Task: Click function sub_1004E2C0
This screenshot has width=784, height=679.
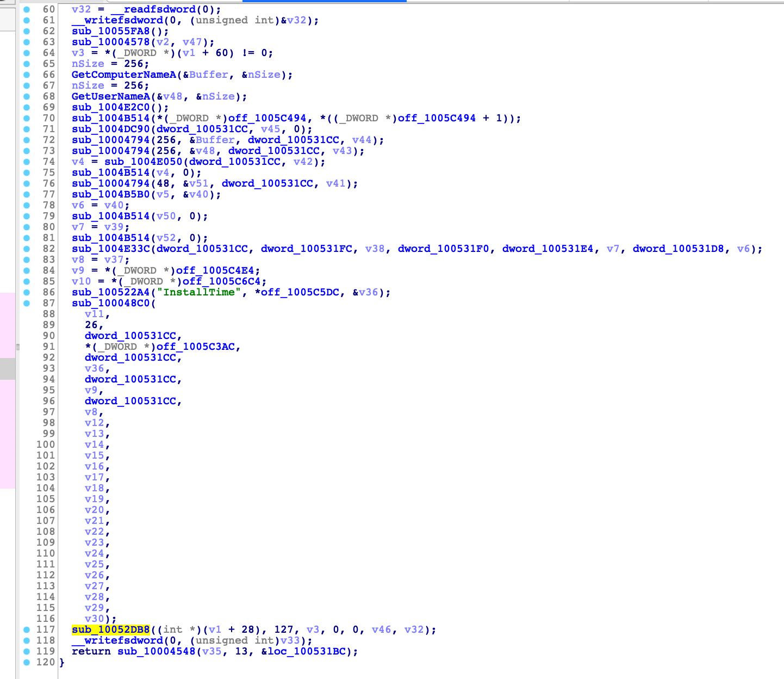Action: pyautogui.click(x=110, y=107)
